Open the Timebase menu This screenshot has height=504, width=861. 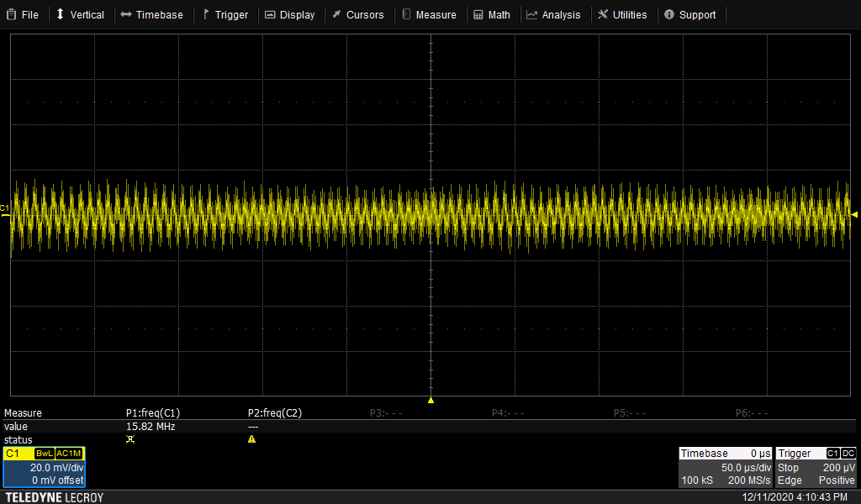[151, 14]
